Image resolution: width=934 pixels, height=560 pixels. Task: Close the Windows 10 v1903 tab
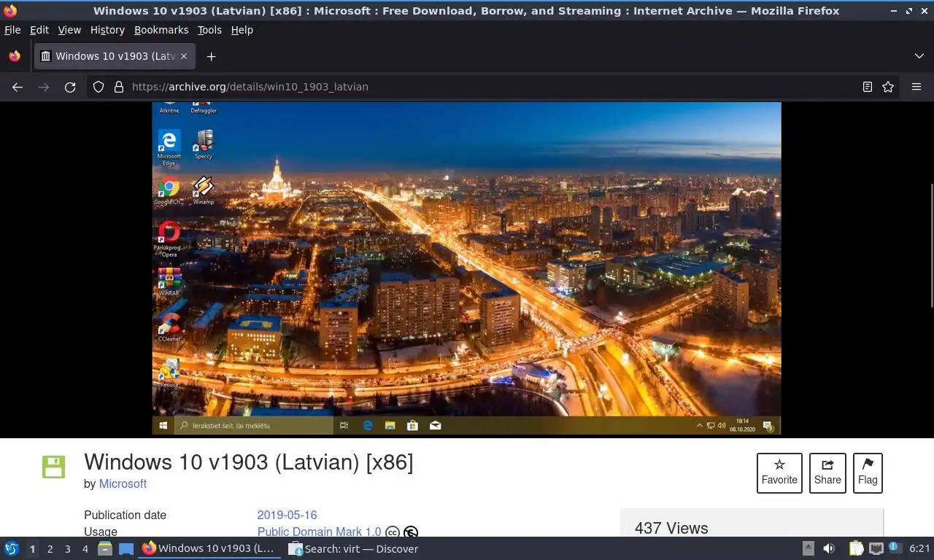click(x=184, y=56)
